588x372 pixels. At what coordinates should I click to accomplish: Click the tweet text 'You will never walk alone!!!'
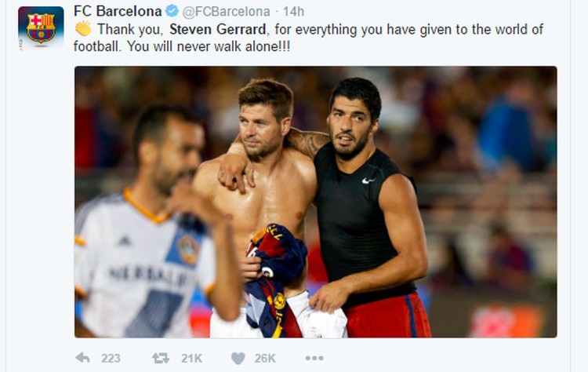tap(208, 46)
